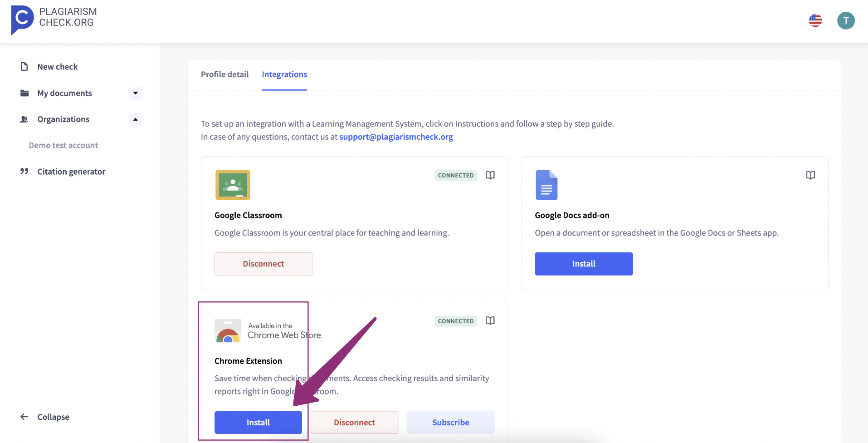
Task: Click the Chrome Web Store badge
Action: click(268, 331)
